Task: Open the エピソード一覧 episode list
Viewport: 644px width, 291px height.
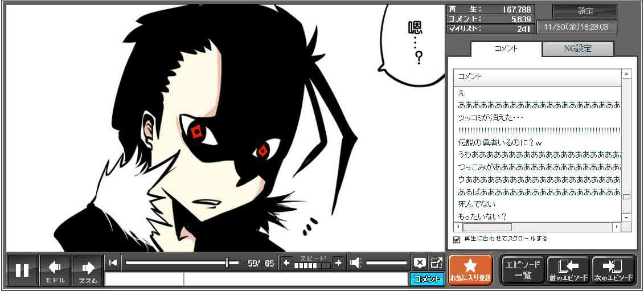Action: 522,270
